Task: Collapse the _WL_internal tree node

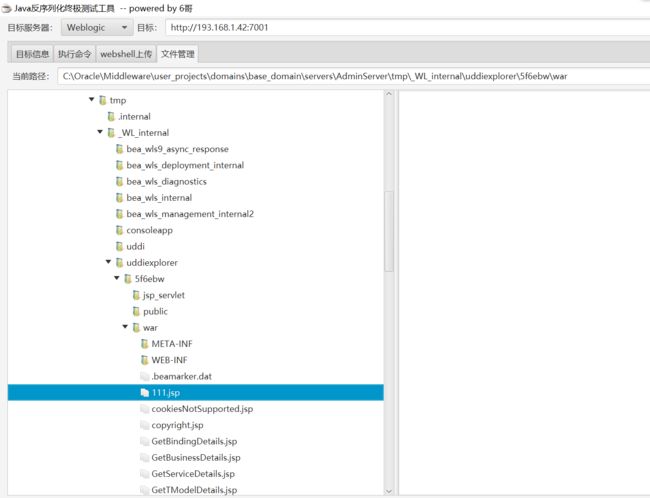Action: pos(100,131)
